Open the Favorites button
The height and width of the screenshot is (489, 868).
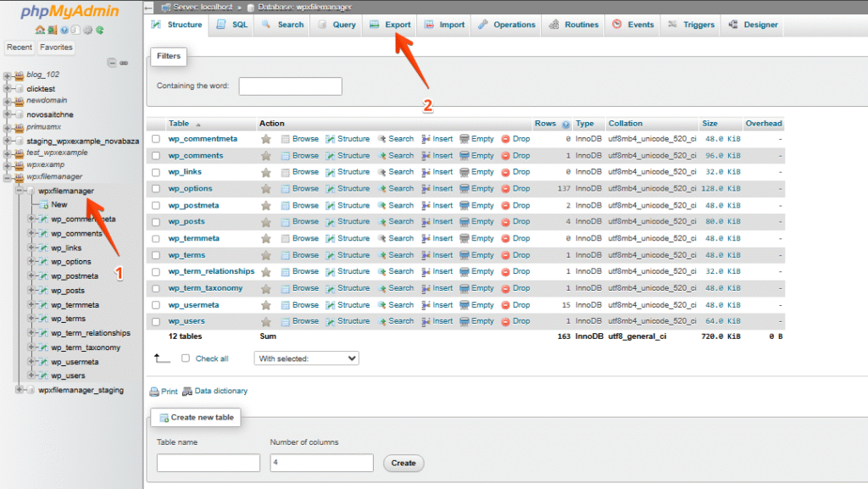(x=56, y=47)
